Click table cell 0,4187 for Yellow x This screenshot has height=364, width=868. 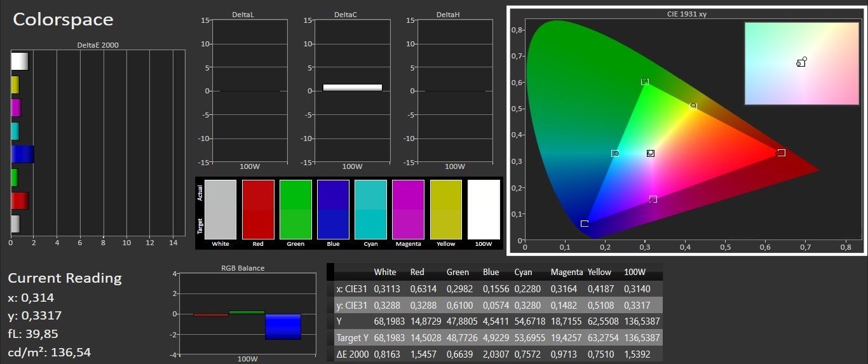600,289
